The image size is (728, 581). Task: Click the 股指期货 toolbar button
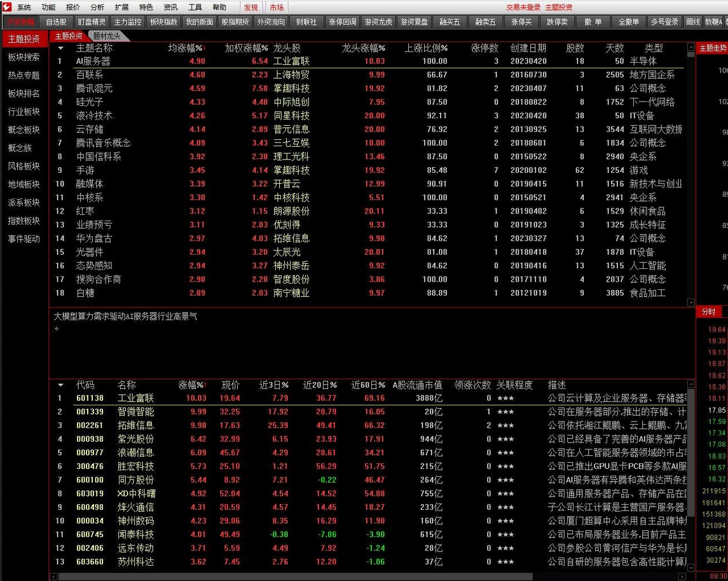(x=235, y=22)
